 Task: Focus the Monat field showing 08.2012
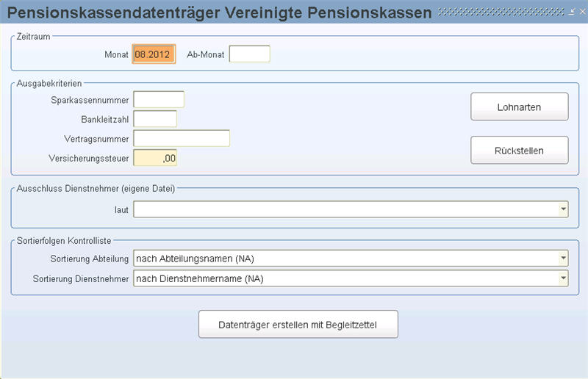tap(154, 54)
